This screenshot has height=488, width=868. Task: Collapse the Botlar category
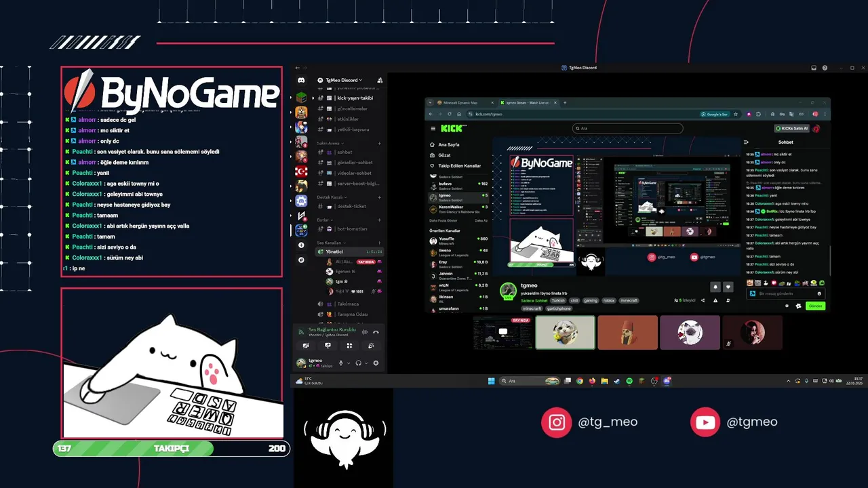pyautogui.click(x=325, y=220)
